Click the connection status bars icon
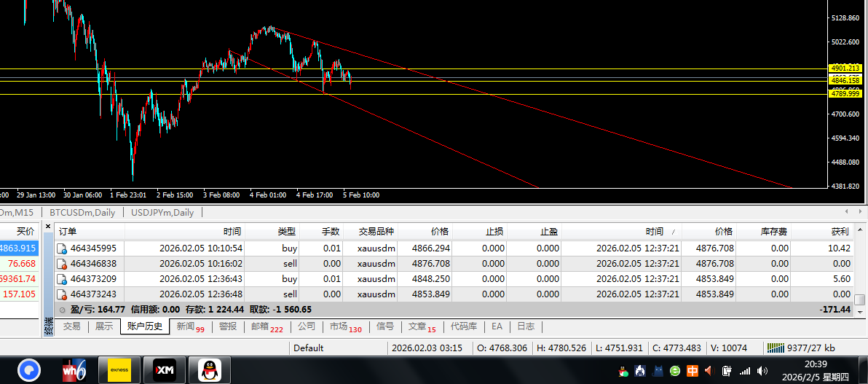 pyautogui.click(x=776, y=348)
